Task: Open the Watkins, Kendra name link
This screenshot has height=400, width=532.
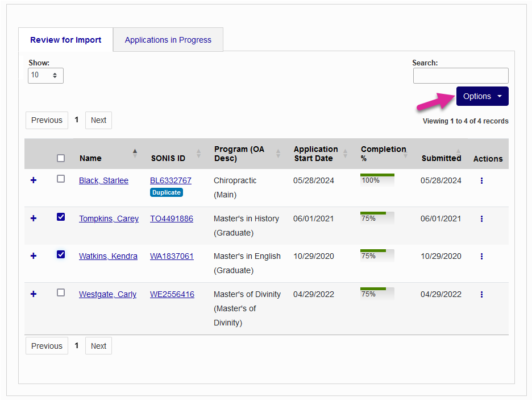Action: tap(108, 256)
